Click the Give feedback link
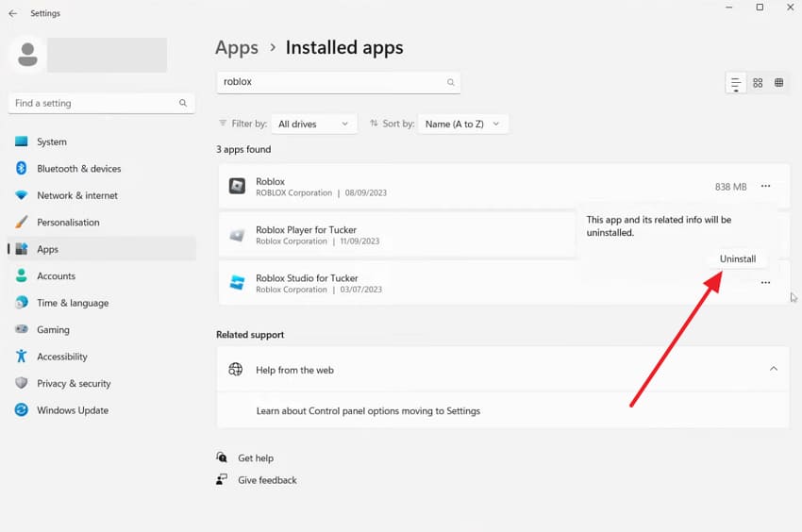The height and width of the screenshot is (532, 802). (x=267, y=480)
